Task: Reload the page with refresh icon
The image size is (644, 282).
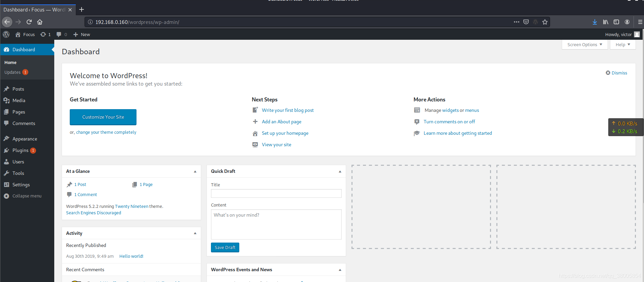Action: click(x=29, y=22)
